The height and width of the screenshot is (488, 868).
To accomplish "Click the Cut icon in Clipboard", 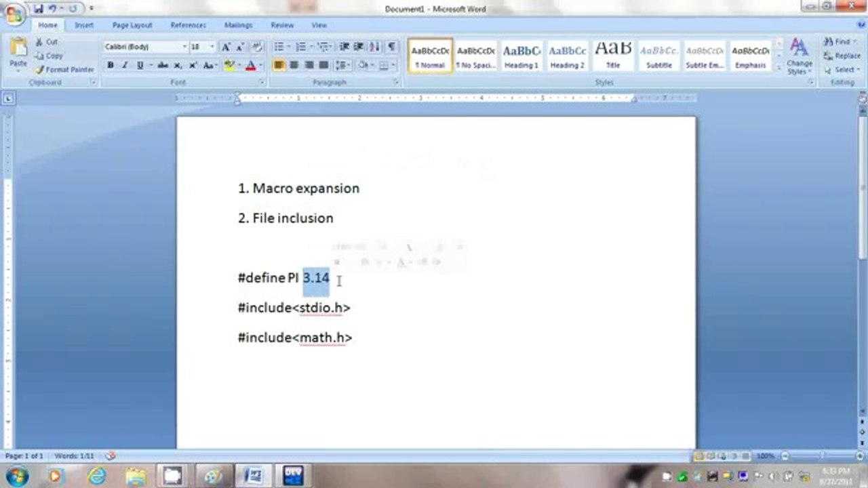I will [x=47, y=42].
